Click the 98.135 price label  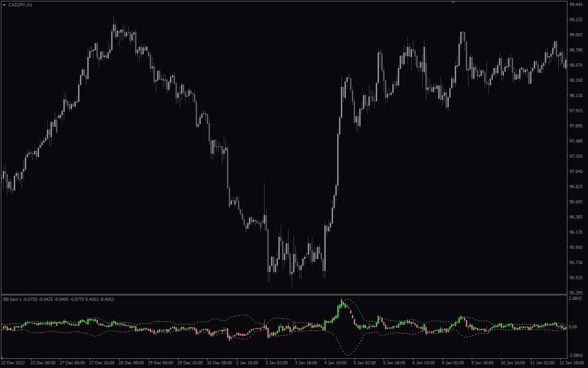coord(576,96)
